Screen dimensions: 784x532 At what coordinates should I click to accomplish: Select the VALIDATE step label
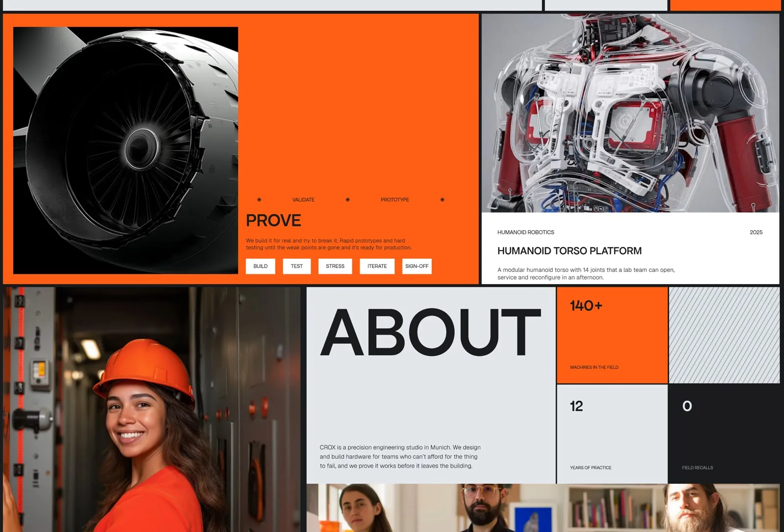pos(303,200)
